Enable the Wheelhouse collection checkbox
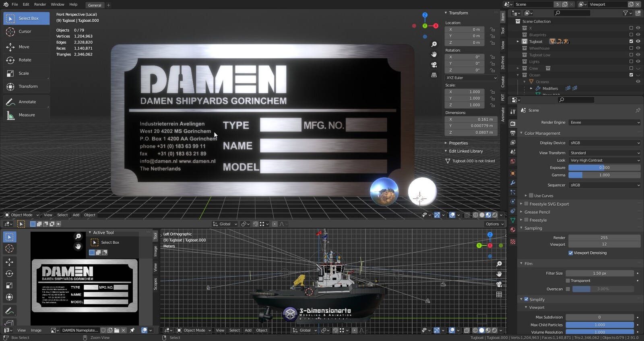The height and width of the screenshot is (341, 644). pos(631,48)
